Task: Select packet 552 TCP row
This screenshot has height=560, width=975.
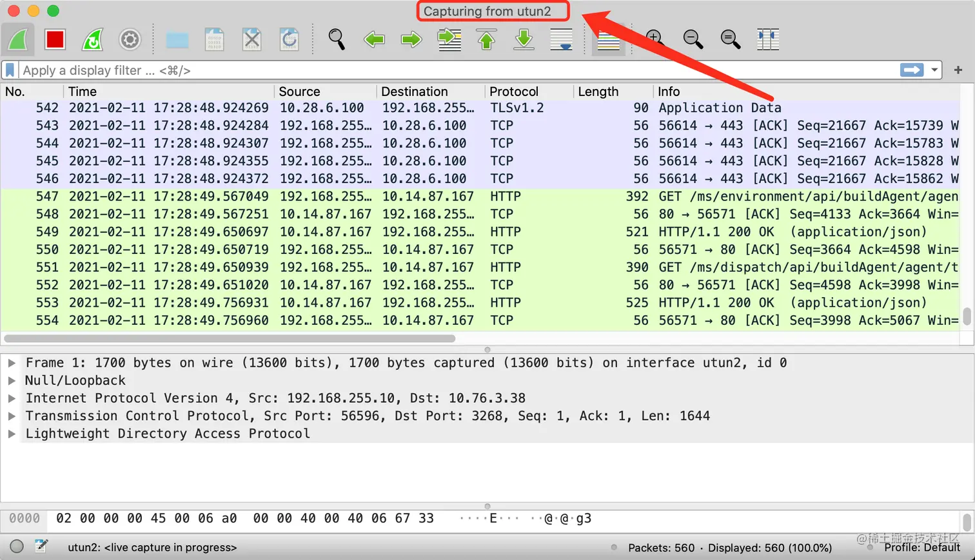Action: [x=480, y=285]
